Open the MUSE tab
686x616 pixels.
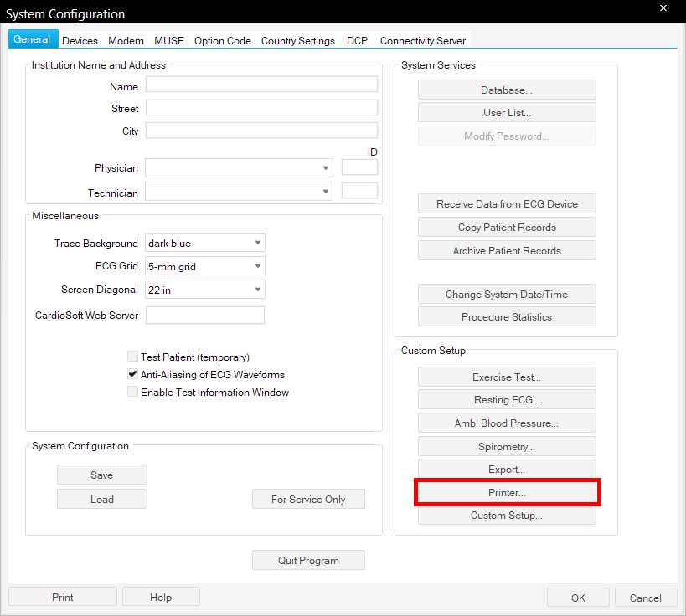[x=168, y=40]
